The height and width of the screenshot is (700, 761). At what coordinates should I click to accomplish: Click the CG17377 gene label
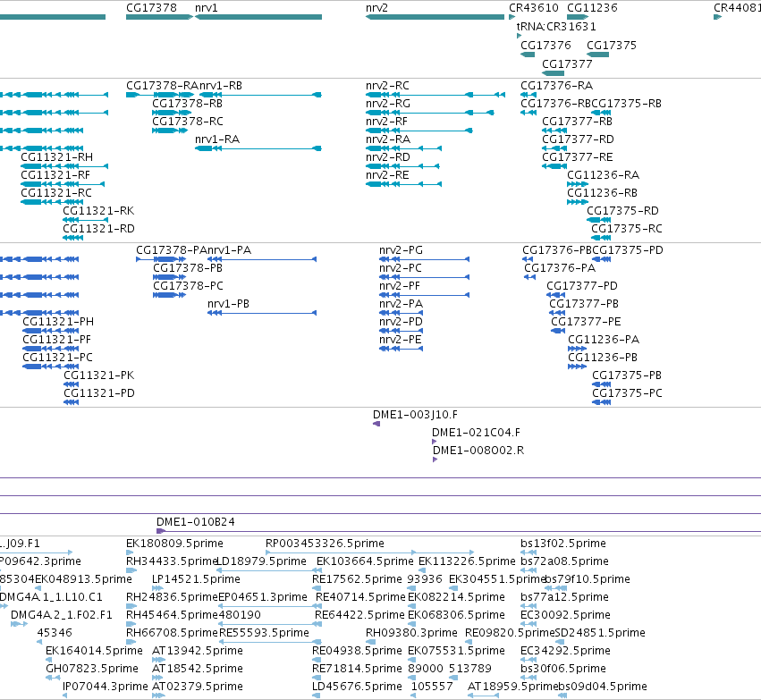click(x=567, y=64)
